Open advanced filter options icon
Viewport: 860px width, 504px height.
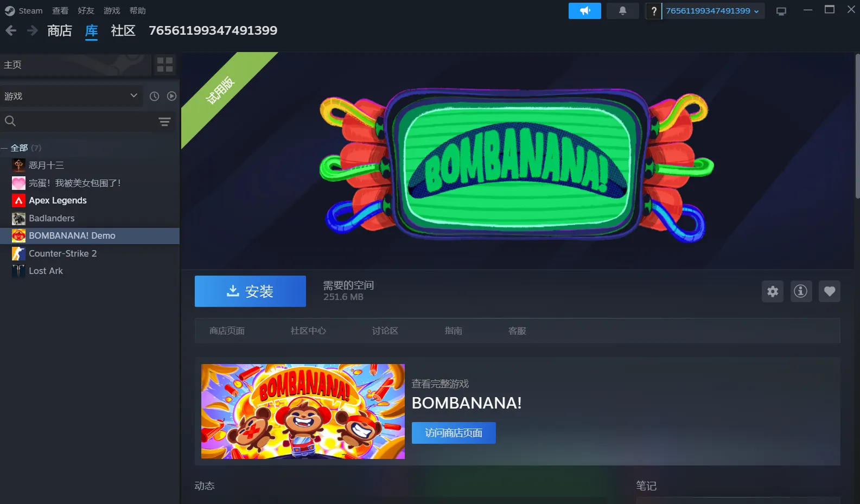tap(164, 122)
